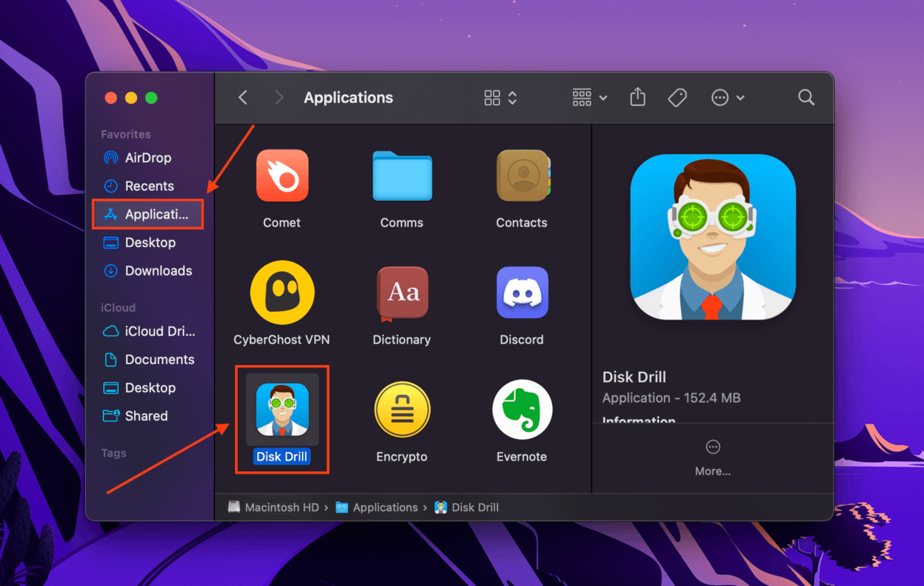Click the Disk Drill title in preview pane
This screenshot has height=586, width=924.
point(634,377)
